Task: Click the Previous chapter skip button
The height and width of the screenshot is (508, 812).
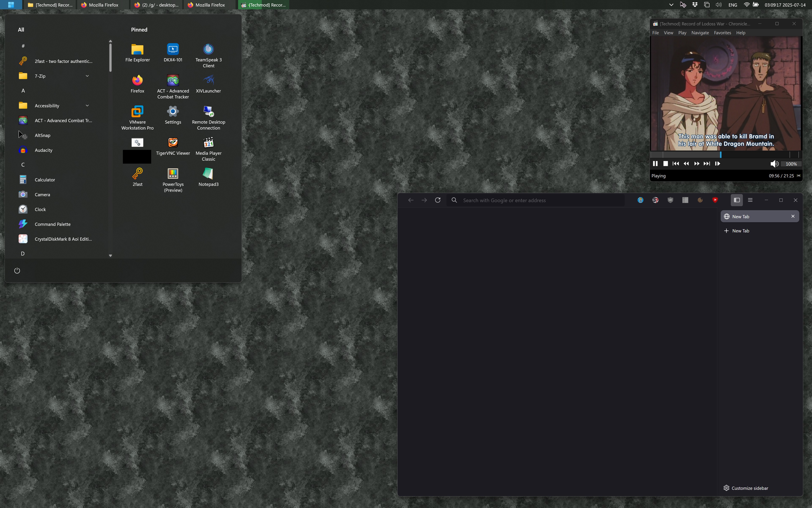Action: pyautogui.click(x=676, y=164)
